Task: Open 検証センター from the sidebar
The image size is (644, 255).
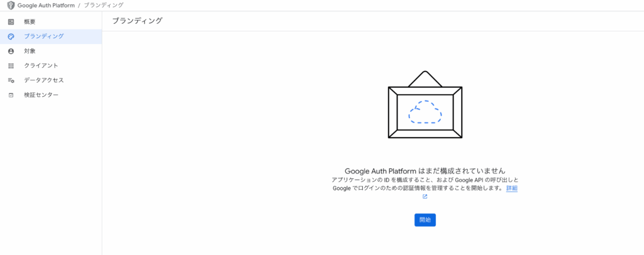Action: tap(51, 95)
